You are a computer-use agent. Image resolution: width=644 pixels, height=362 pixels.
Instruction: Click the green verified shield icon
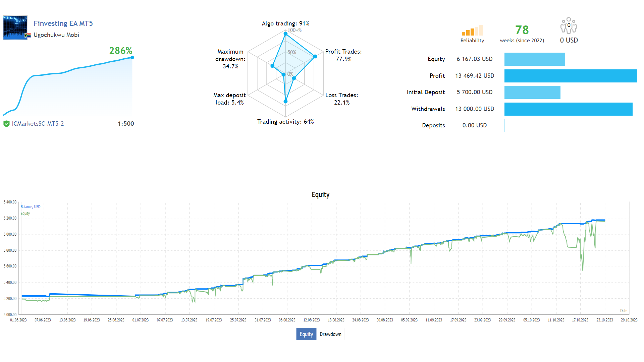6,124
